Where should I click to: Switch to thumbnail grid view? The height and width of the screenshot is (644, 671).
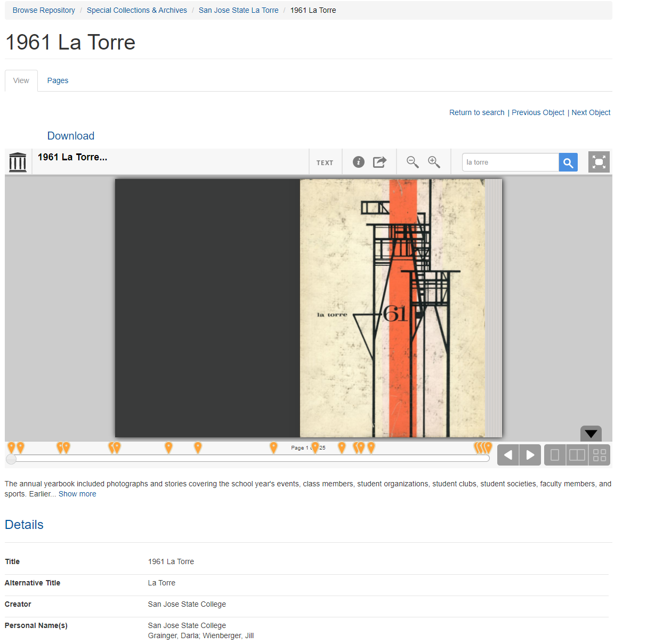point(600,455)
